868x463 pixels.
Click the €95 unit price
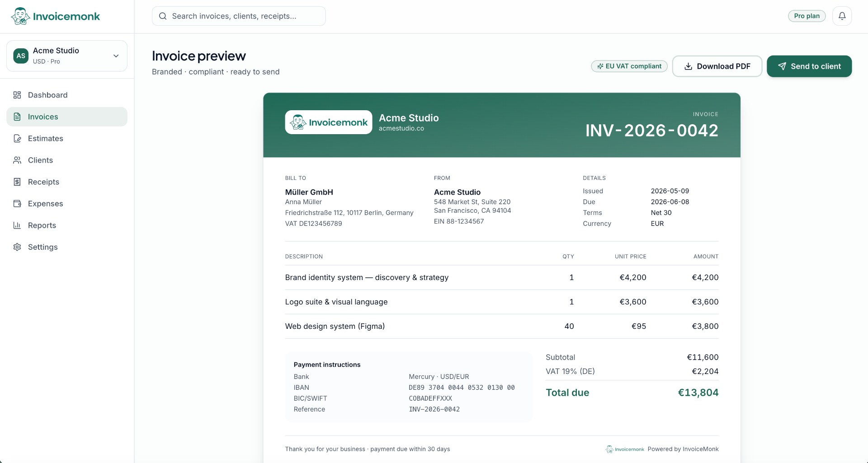(x=639, y=326)
